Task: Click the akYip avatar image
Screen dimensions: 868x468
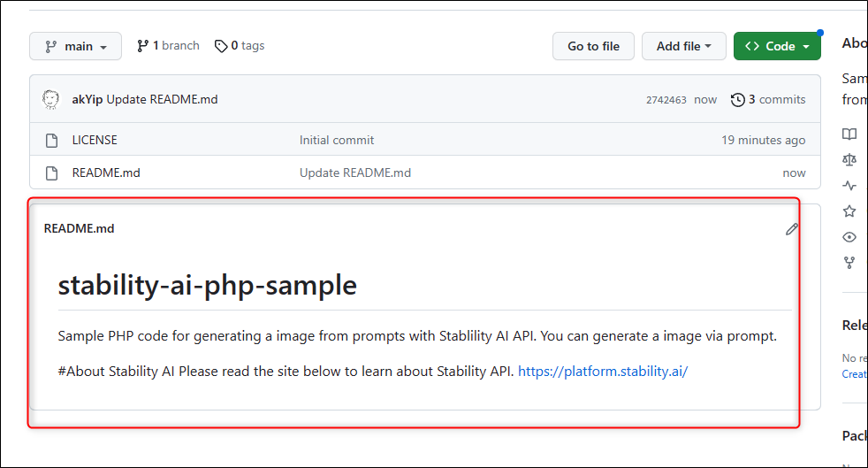Action: point(51,100)
